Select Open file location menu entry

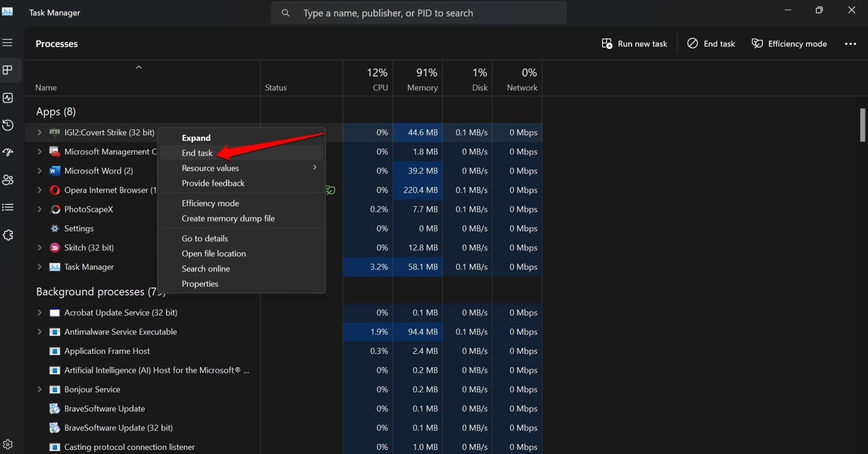coord(213,253)
